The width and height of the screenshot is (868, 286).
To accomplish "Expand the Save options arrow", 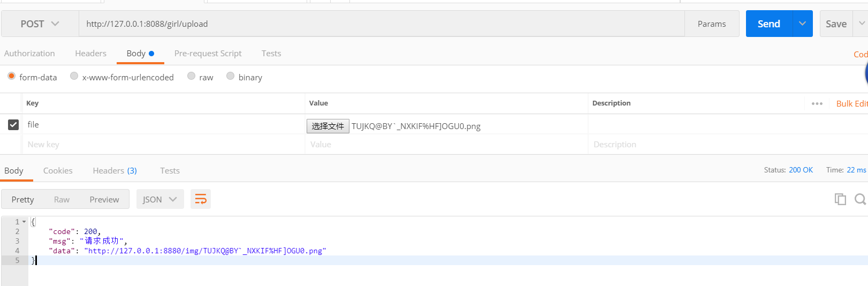I will click(861, 24).
